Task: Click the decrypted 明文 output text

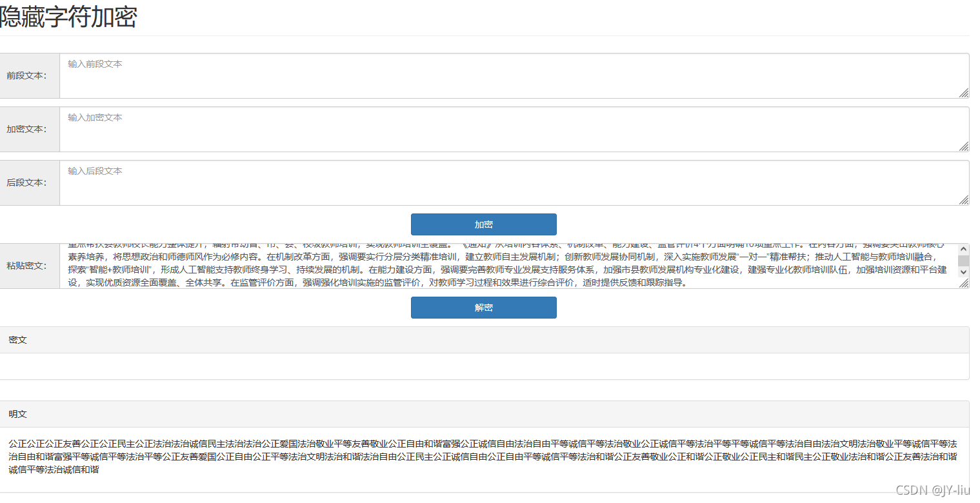Action: [x=483, y=457]
